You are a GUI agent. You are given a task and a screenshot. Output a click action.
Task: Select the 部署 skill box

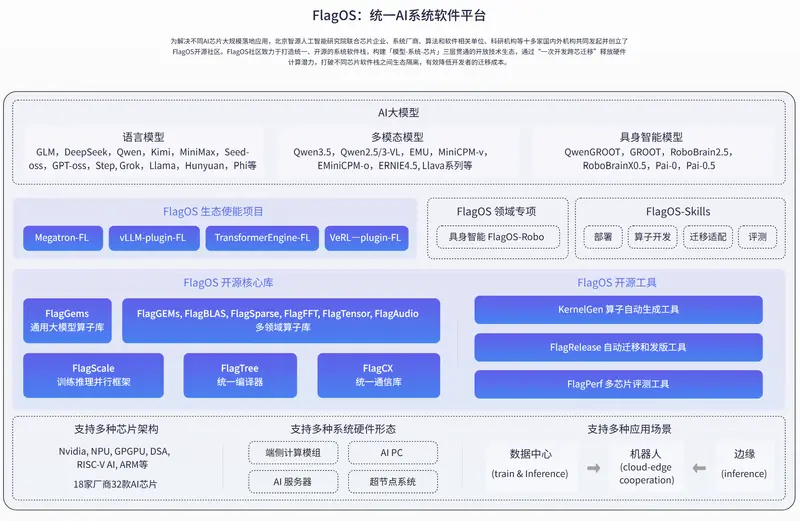coord(603,237)
